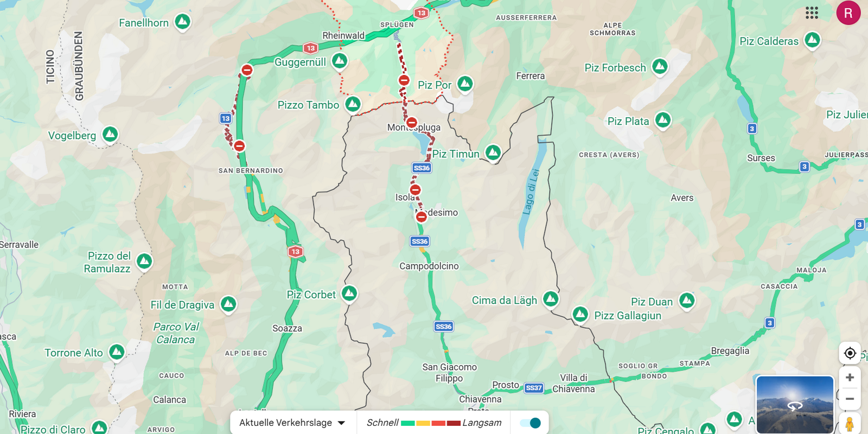Image resolution: width=868 pixels, height=434 pixels.
Task: Expand the Aktuelle Verkehrslage dropdown
Action: click(292, 423)
